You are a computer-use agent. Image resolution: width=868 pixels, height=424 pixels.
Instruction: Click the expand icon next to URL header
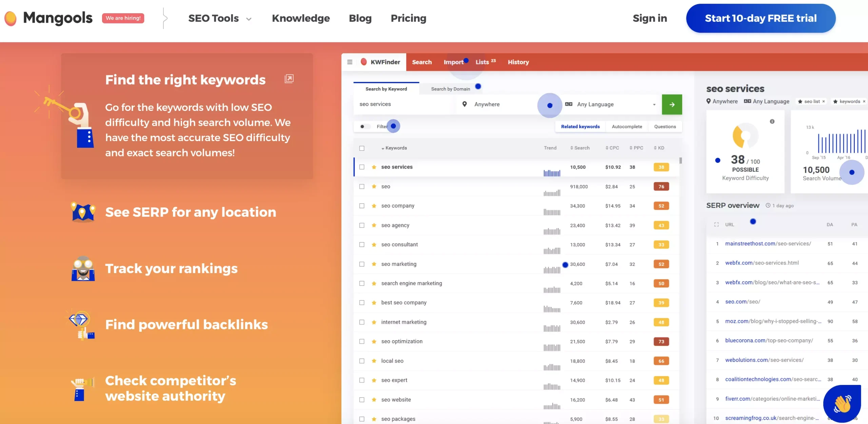(x=716, y=225)
